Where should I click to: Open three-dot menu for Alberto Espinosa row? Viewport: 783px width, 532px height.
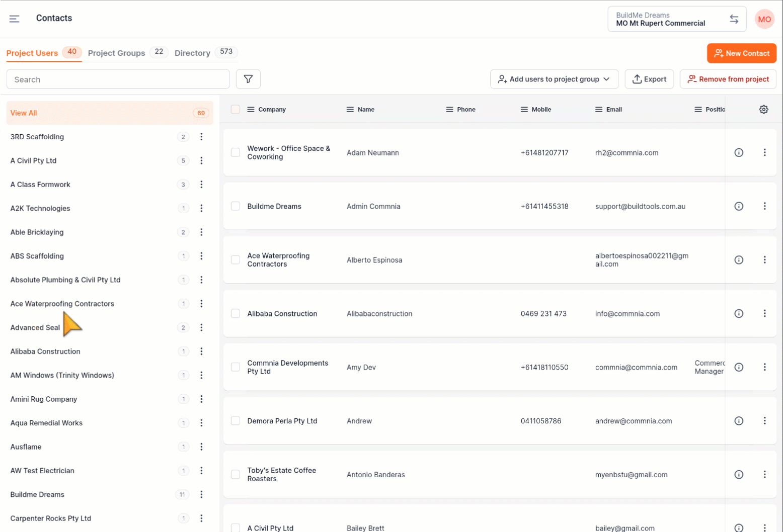click(764, 259)
